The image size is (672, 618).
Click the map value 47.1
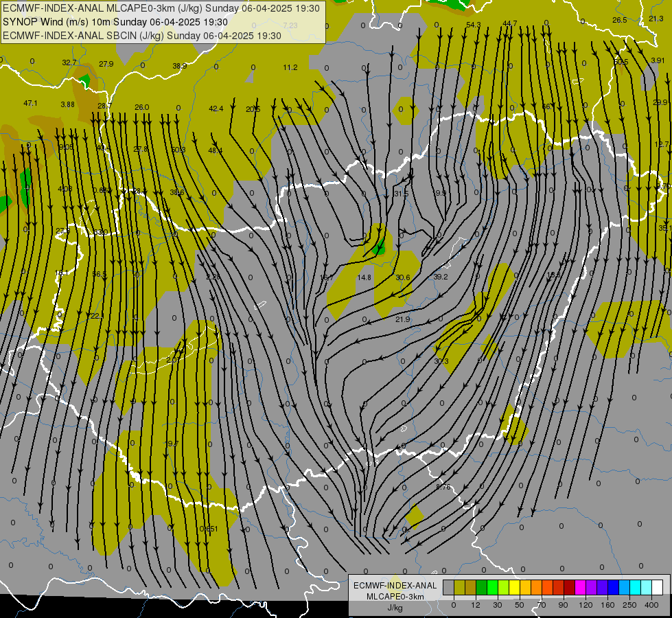click(30, 103)
